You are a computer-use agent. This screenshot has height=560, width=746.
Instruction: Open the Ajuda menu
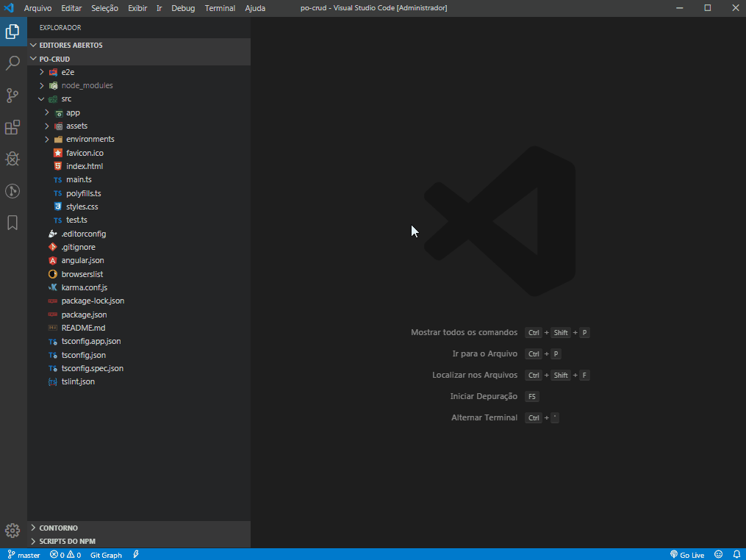click(x=255, y=8)
